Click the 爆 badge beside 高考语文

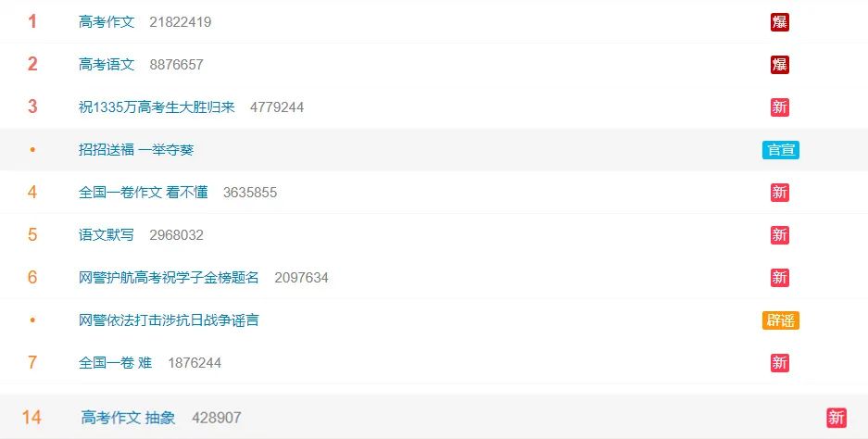click(779, 65)
